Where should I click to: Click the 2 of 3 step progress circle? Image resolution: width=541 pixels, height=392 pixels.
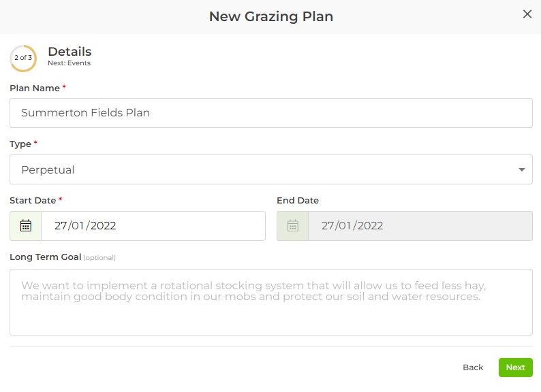(23, 58)
